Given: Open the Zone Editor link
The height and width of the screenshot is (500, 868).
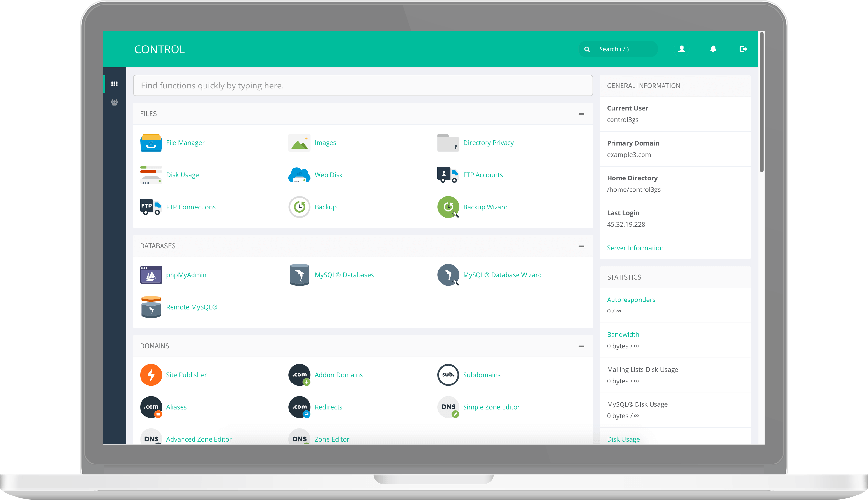Looking at the screenshot, I should 332,439.
